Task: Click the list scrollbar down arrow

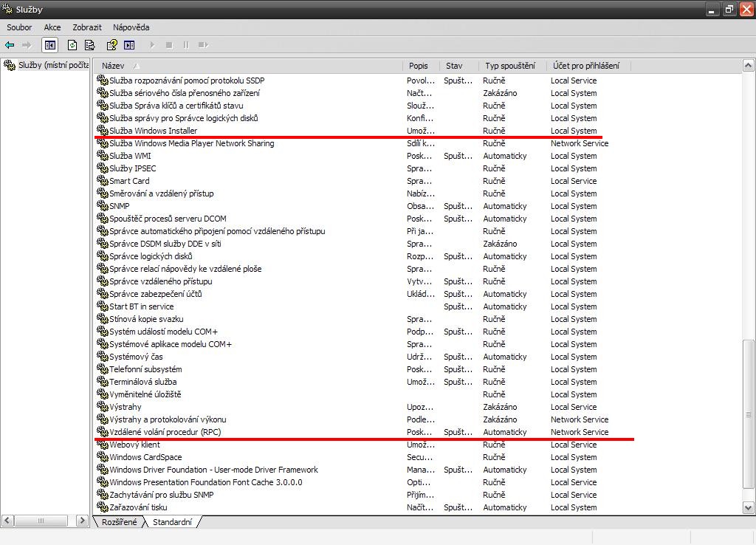Action: pos(749,507)
